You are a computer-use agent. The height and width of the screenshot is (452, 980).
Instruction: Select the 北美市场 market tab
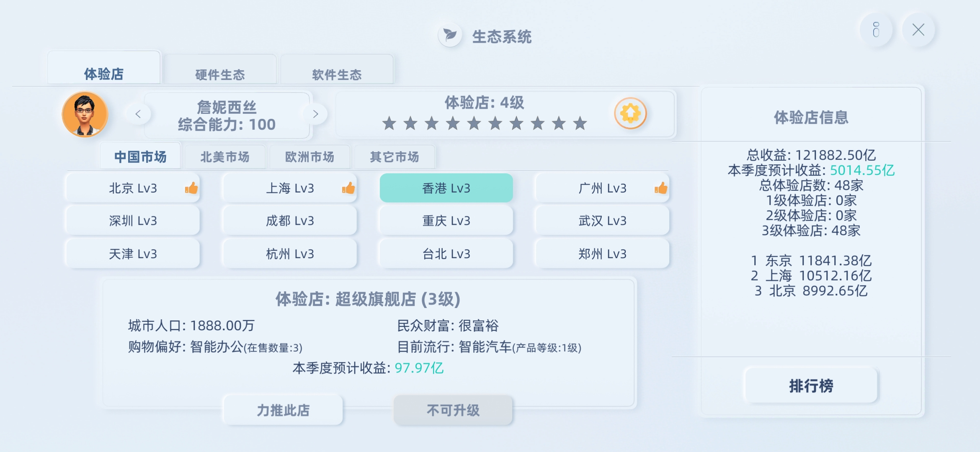point(225,157)
